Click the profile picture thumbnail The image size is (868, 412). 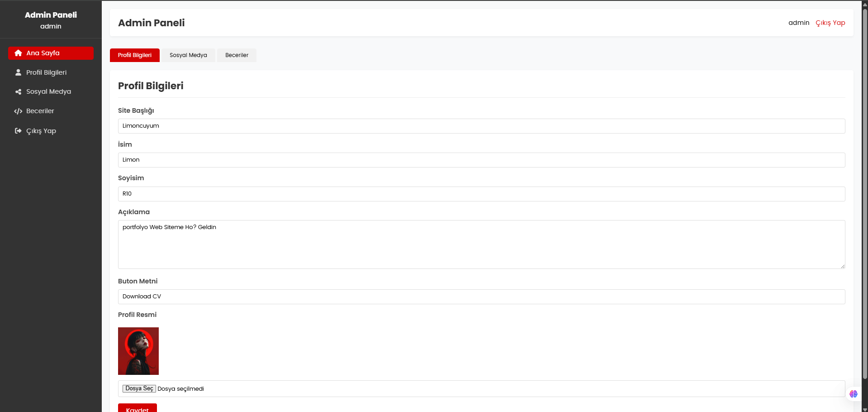[138, 351]
